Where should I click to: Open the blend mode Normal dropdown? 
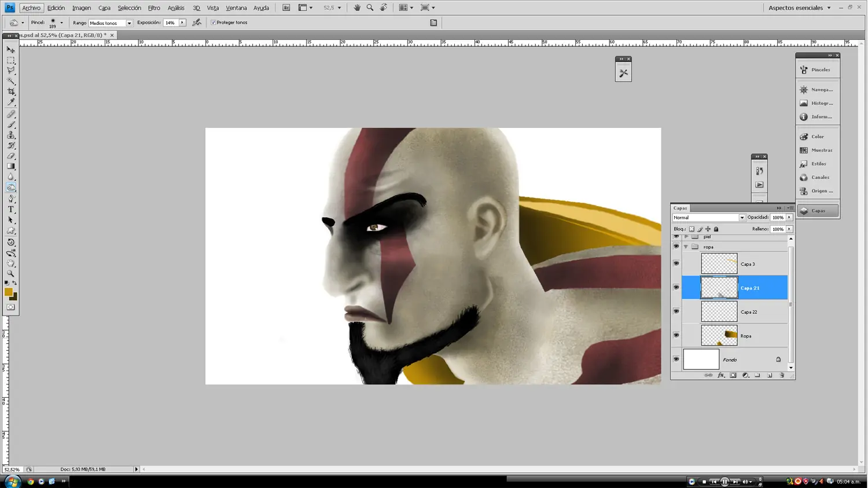tap(742, 218)
